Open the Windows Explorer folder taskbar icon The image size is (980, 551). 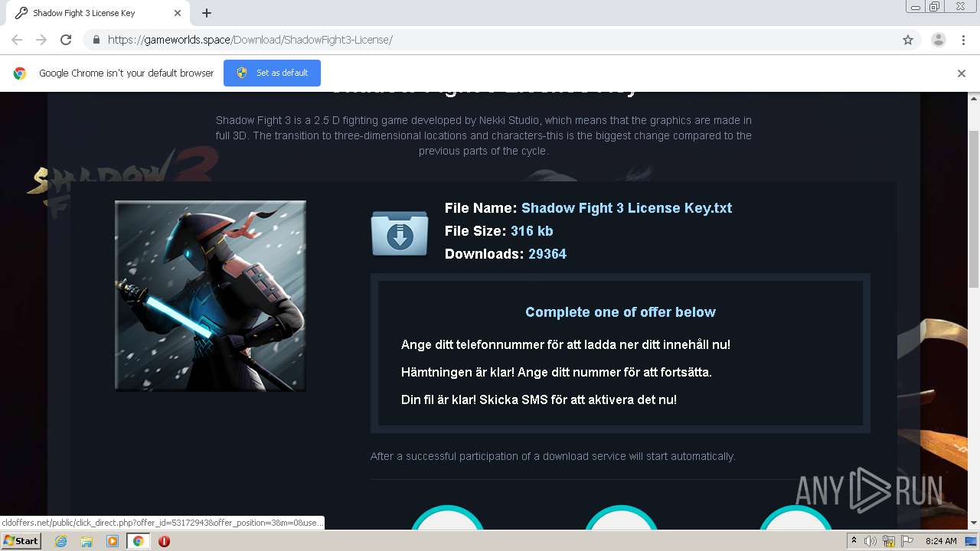[87, 541]
